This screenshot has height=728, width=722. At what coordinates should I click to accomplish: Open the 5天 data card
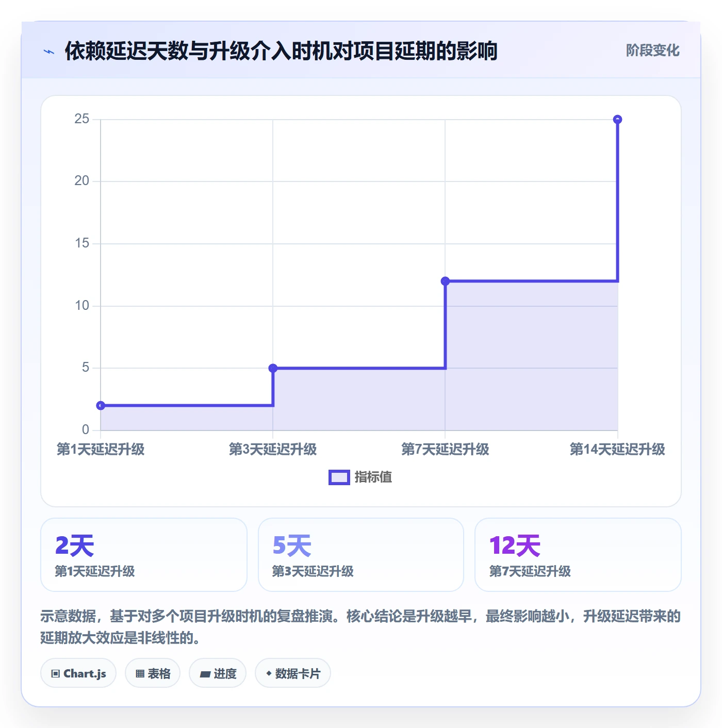pyautogui.click(x=361, y=555)
